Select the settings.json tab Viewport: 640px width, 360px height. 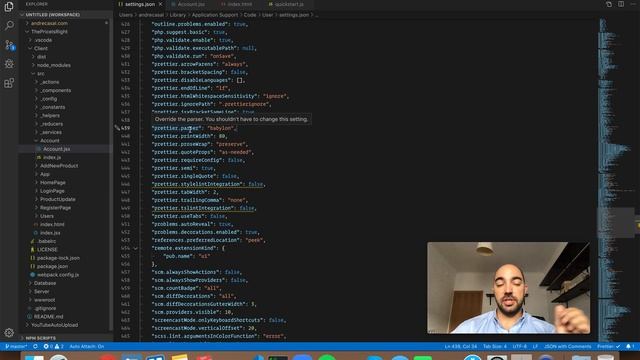pos(140,4)
